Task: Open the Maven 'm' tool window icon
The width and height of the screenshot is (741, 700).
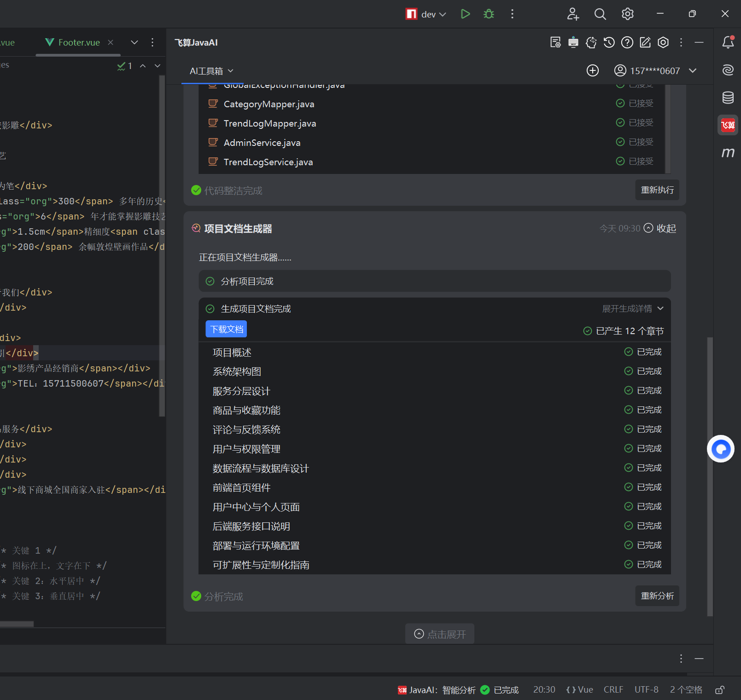Action: 728,152
